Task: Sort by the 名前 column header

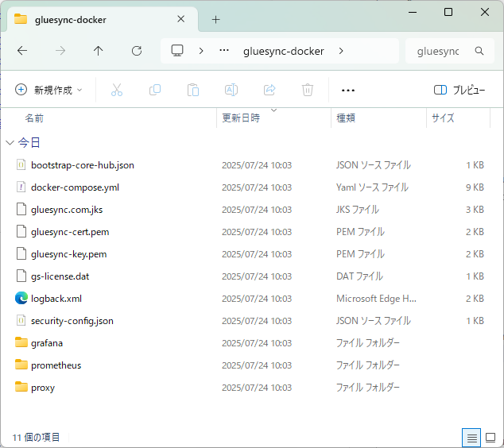Action: [x=34, y=118]
